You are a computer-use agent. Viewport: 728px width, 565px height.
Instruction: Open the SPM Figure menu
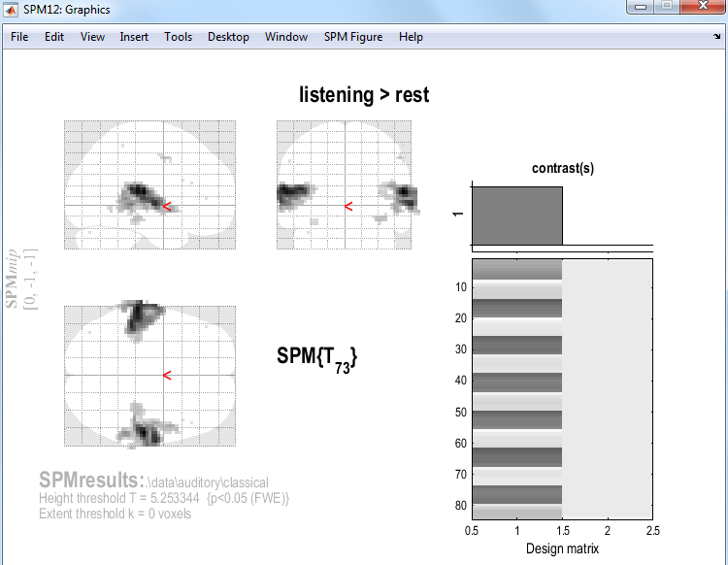pyautogui.click(x=353, y=37)
